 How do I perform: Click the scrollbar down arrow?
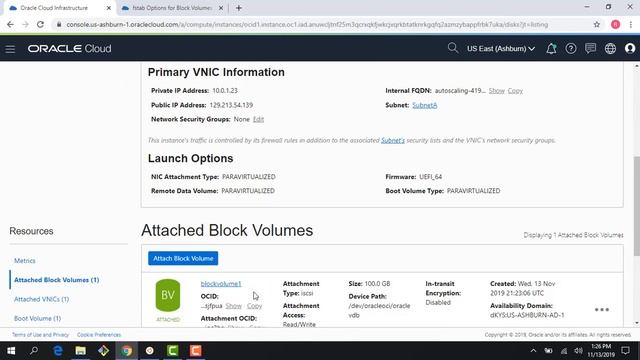tap(636, 323)
